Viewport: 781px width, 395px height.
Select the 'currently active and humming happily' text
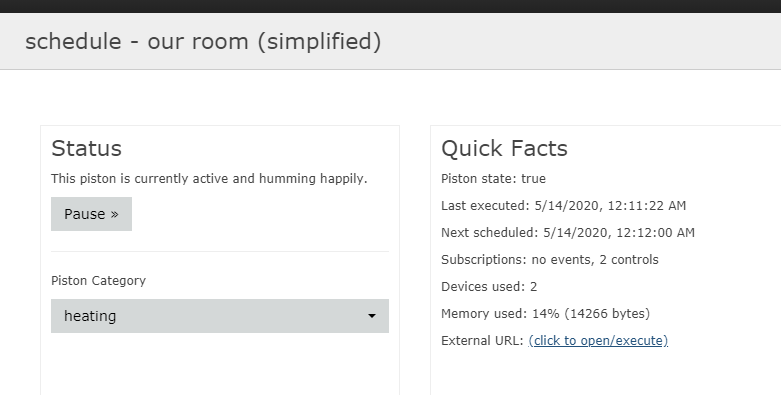(x=251, y=179)
